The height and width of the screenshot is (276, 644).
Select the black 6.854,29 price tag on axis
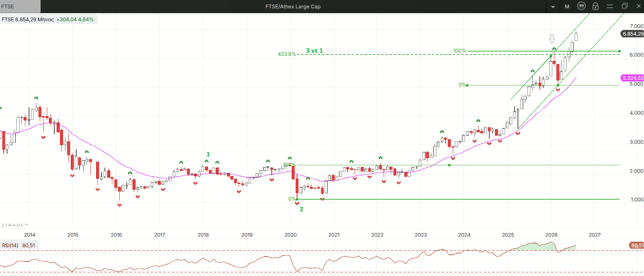pyautogui.click(x=633, y=34)
